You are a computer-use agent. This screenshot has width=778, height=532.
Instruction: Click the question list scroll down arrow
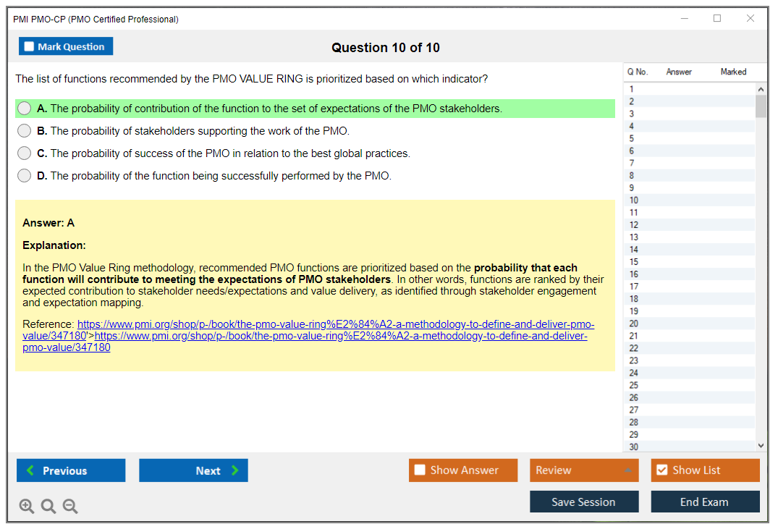pyautogui.click(x=761, y=446)
